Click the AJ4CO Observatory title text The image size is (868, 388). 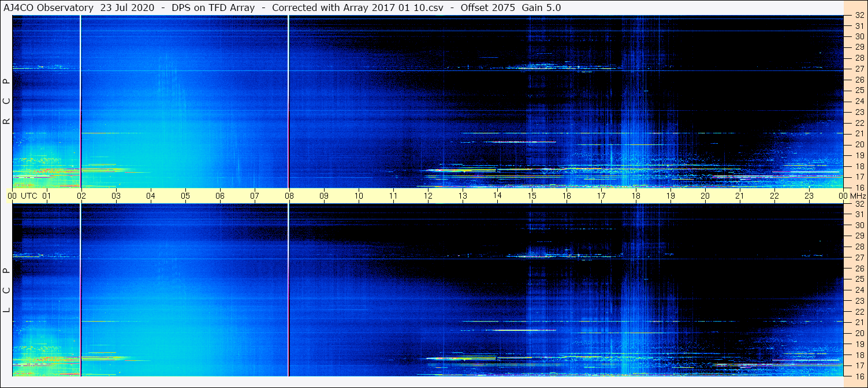[x=49, y=8]
